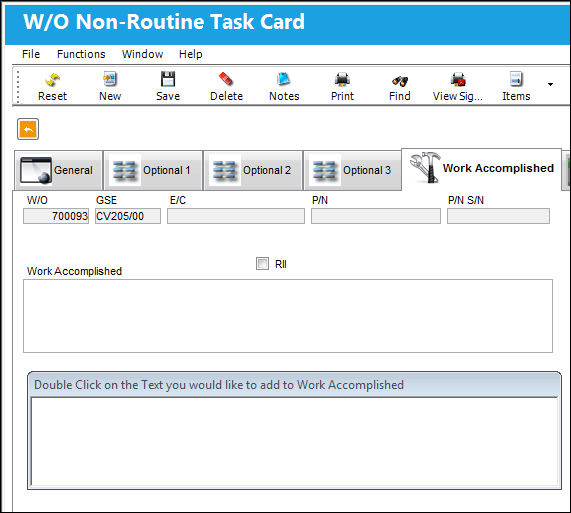Switch to the Optional 2 tab
The image size is (571, 513).
(253, 170)
